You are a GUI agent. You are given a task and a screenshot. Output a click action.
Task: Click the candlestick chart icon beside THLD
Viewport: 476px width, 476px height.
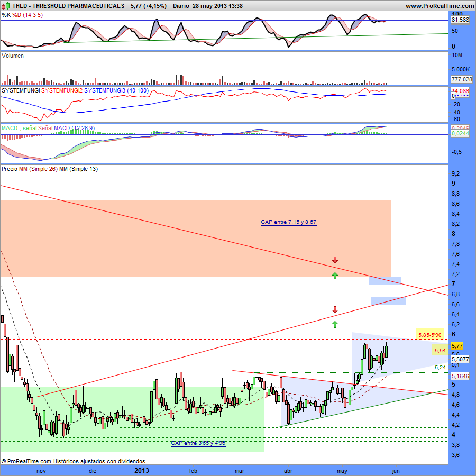pos(5,6)
